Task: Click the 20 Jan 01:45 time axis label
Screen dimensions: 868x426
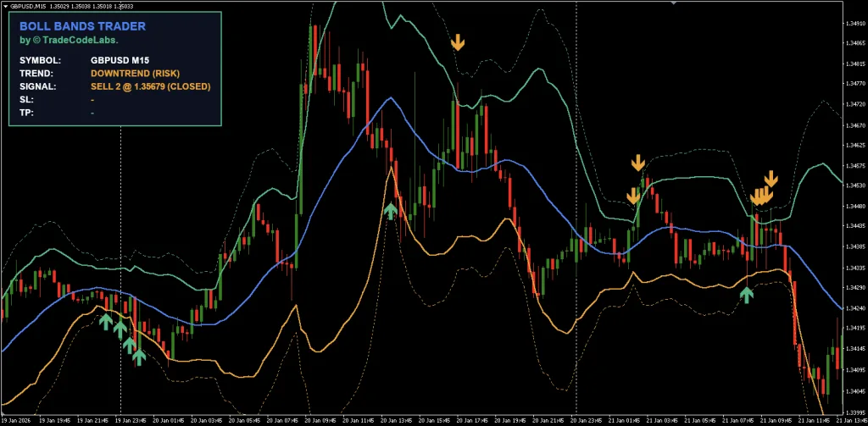Action: pyautogui.click(x=170, y=420)
